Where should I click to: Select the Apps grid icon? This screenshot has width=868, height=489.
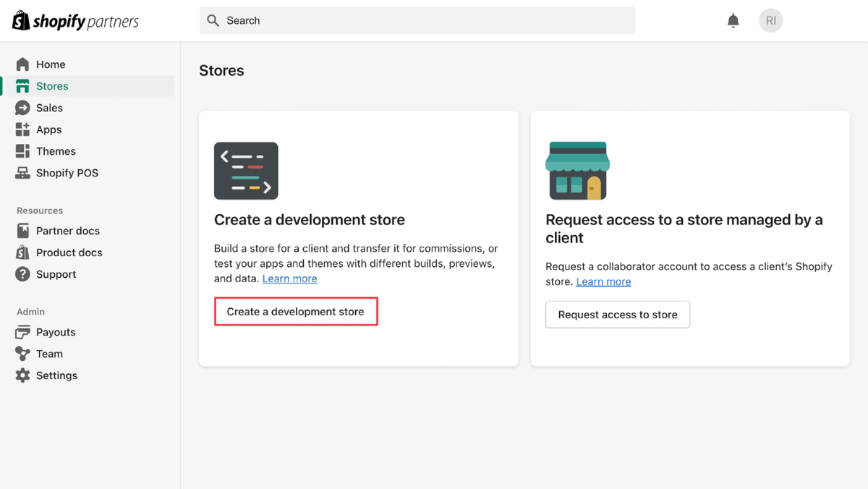click(24, 129)
